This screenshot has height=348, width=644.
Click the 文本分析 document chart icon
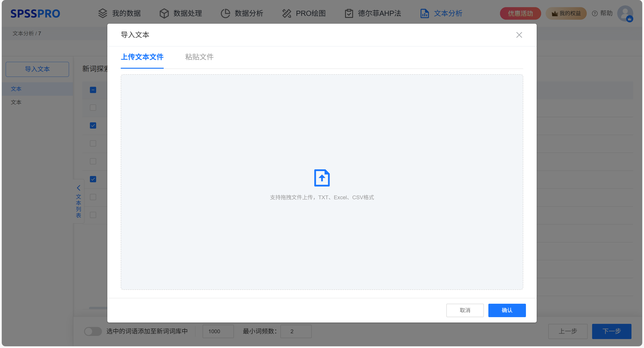coord(424,13)
